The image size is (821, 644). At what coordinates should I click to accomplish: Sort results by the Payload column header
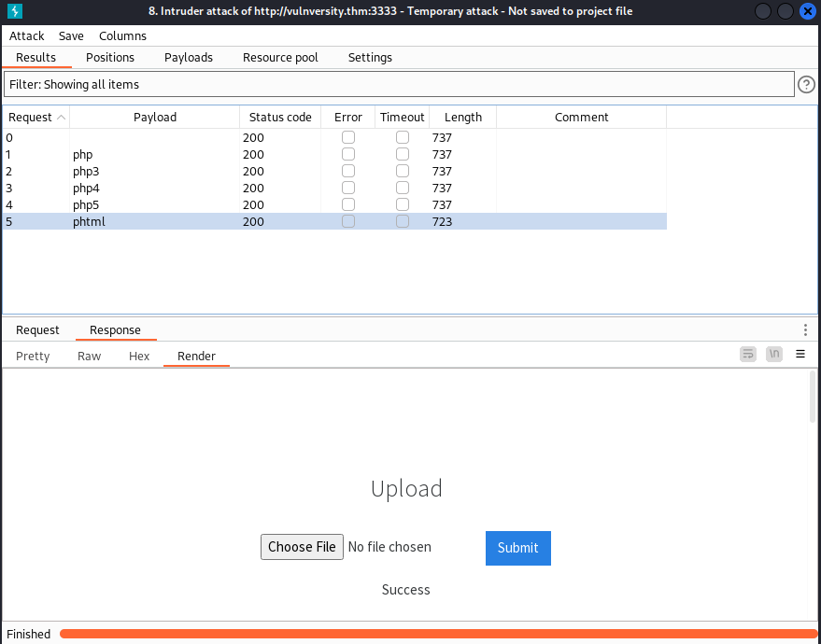pos(155,118)
